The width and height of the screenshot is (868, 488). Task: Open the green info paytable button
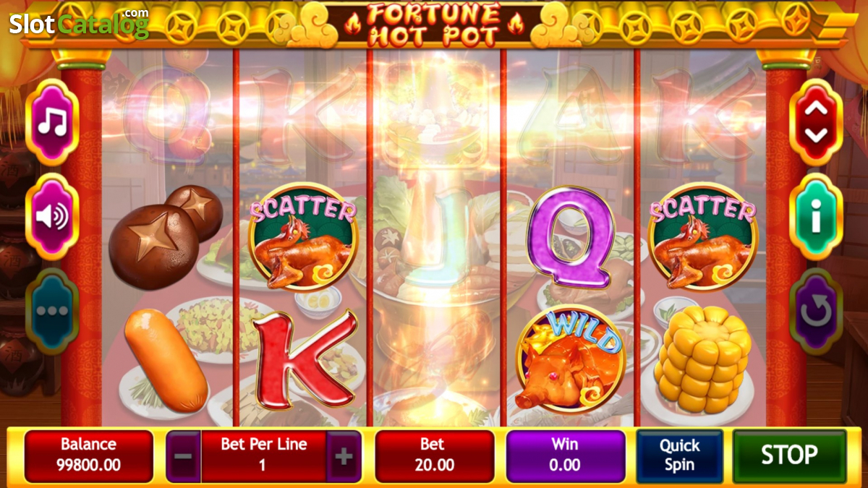(x=815, y=216)
